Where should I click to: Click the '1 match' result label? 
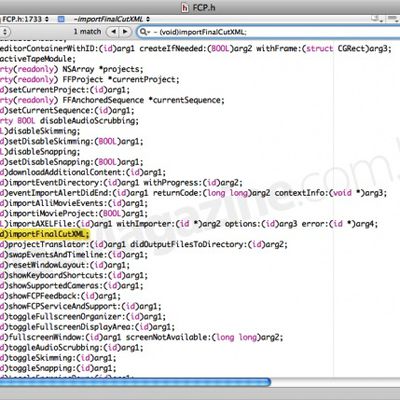[x=87, y=32]
